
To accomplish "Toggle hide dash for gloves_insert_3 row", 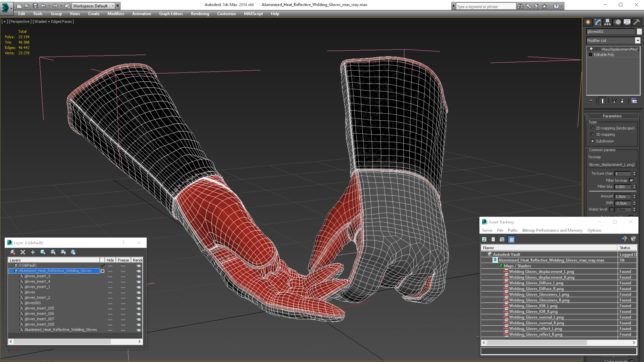I will coord(110,276).
